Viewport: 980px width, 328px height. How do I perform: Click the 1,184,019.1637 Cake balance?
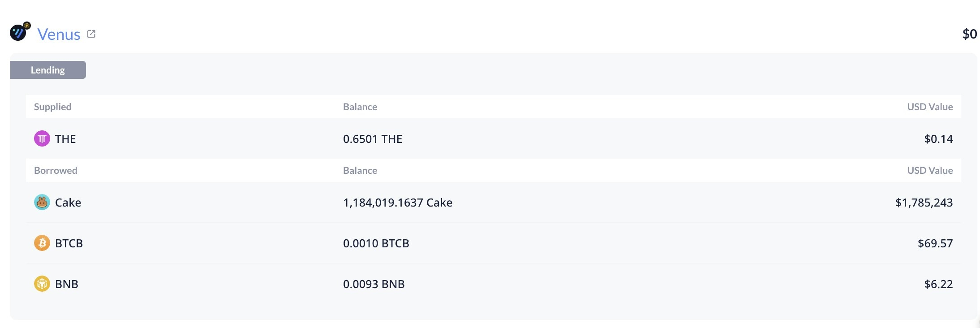click(398, 203)
